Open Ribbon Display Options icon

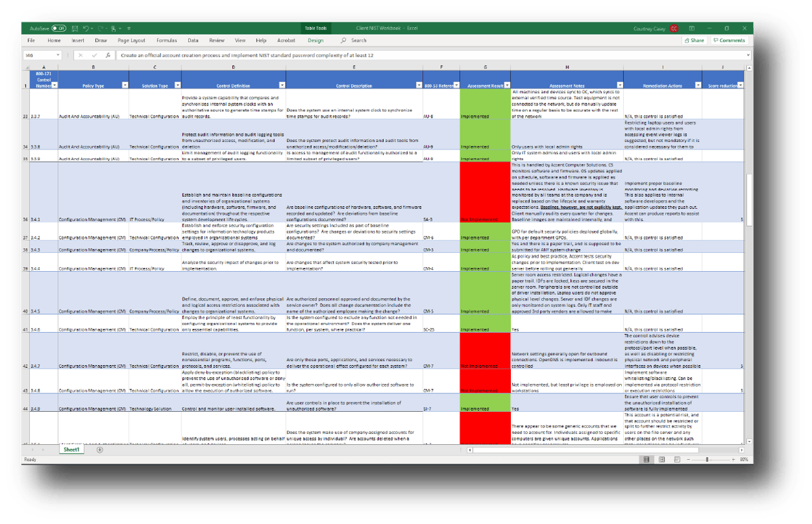692,28
